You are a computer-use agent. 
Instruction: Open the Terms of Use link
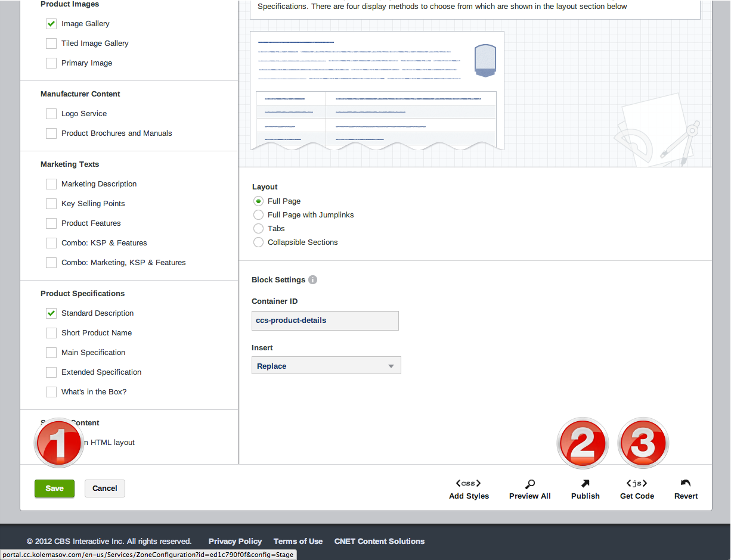pos(298,542)
